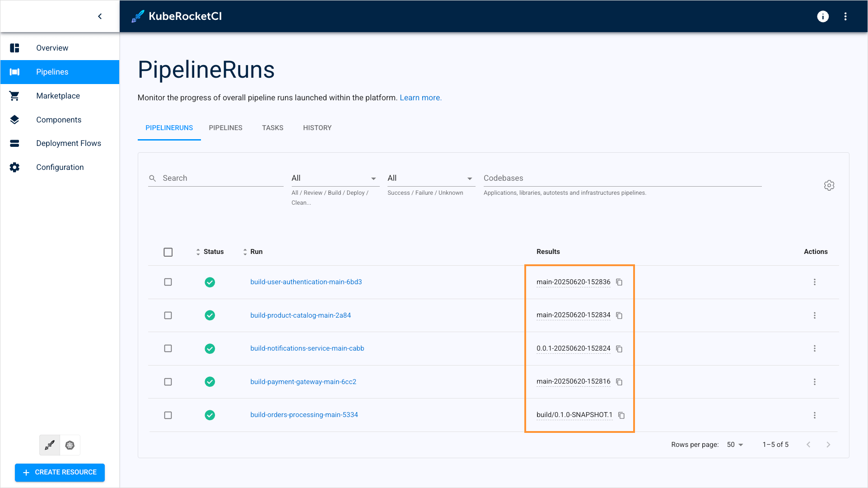Copy the result main-20250620-152836
Image resolution: width=868 pixels, height=488 pixels.
(619, 282)
